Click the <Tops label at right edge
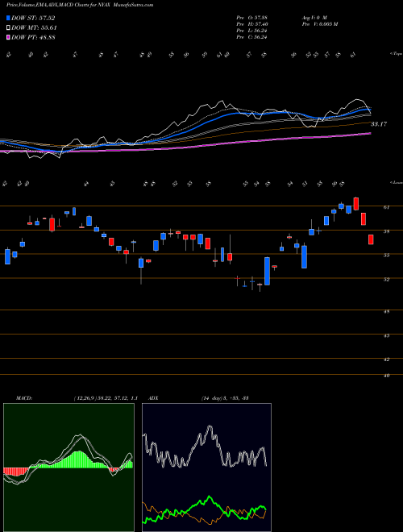 pos(396,54)
